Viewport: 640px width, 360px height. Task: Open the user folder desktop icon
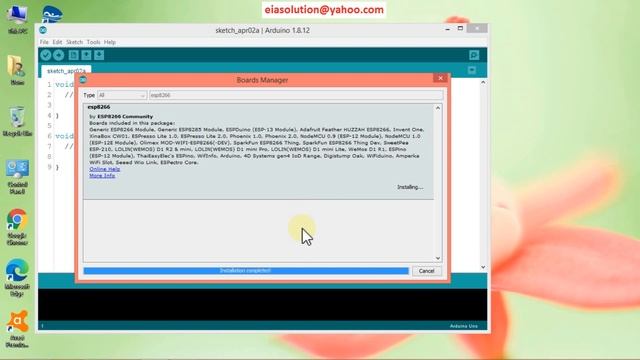pyautogui.click(x=17, y=70)
